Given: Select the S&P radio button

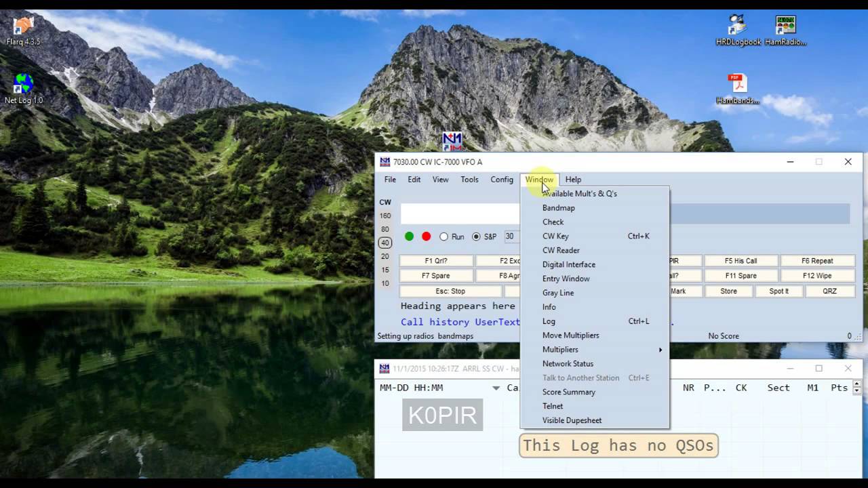Looking at the screenshot, I should point(484,237).
